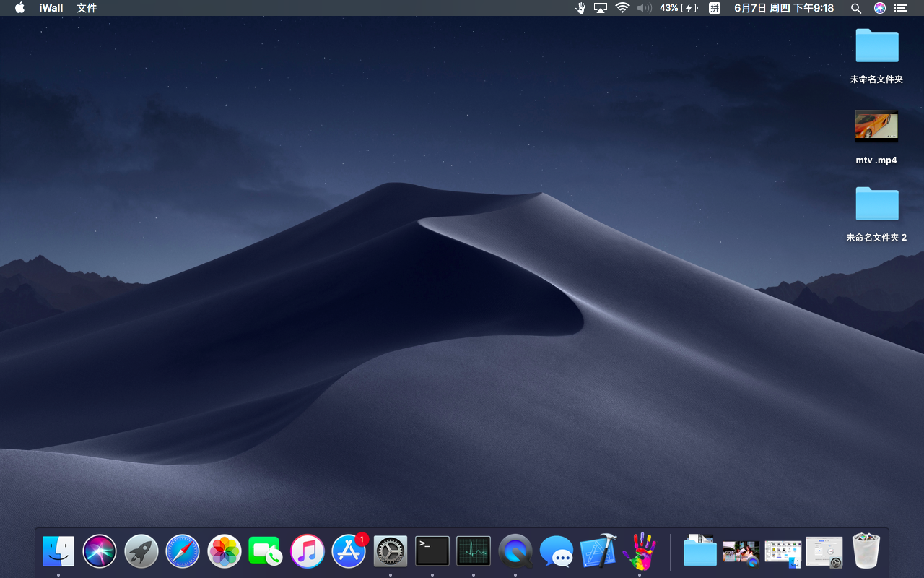924x578 pixels.
Task: Open Spotlight search
Action: (856, 8)
